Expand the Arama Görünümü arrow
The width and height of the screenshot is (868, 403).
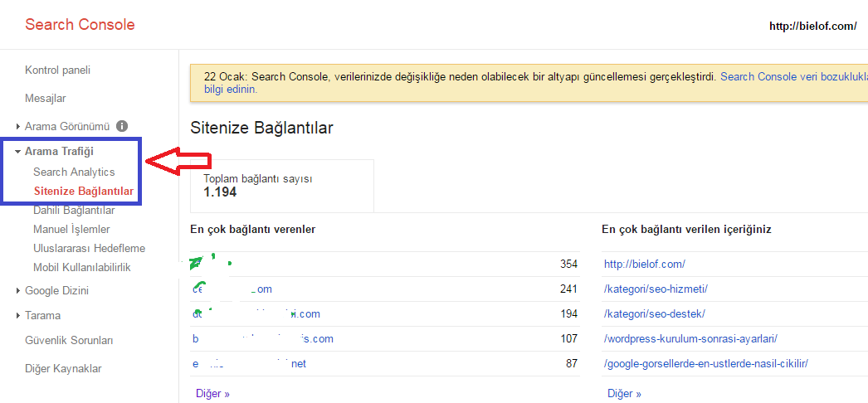pos(18,127)
